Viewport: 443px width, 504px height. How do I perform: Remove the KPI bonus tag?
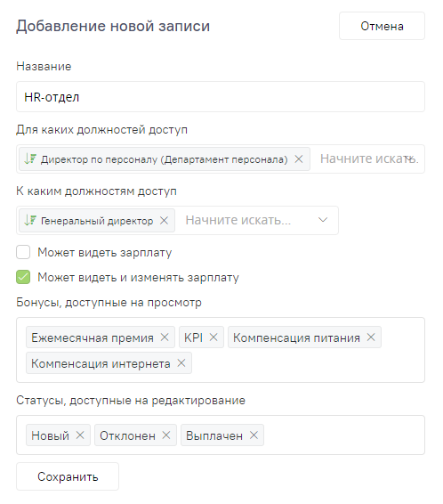[x=213, y=337]
